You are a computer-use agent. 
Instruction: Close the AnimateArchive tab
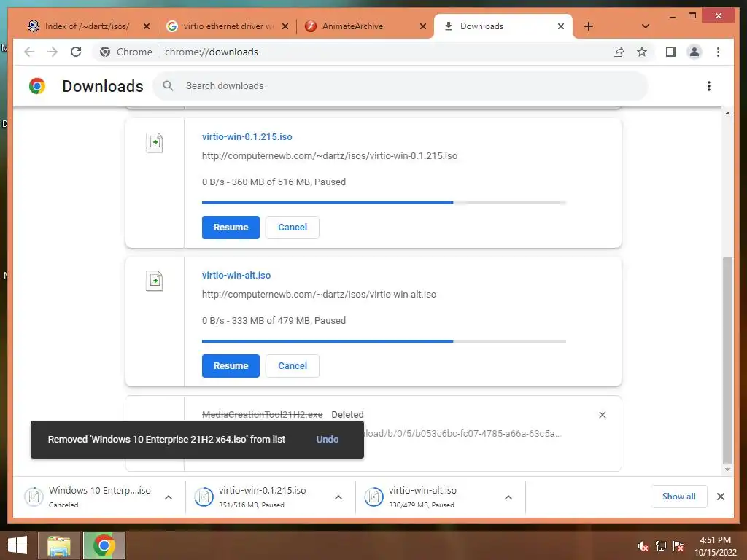click(422, 26)
